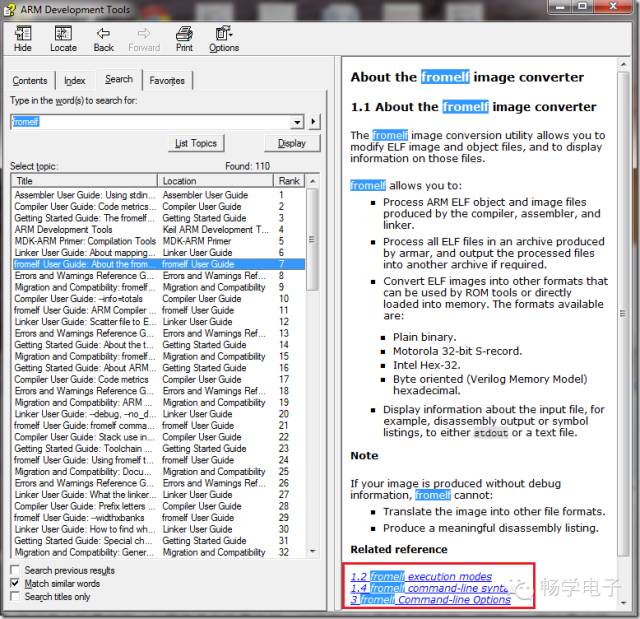Image resolution: width=640 pixels, height=619 pixels.
Task: Select Getting Started Guide: Toolchain result
Action: 158,448
